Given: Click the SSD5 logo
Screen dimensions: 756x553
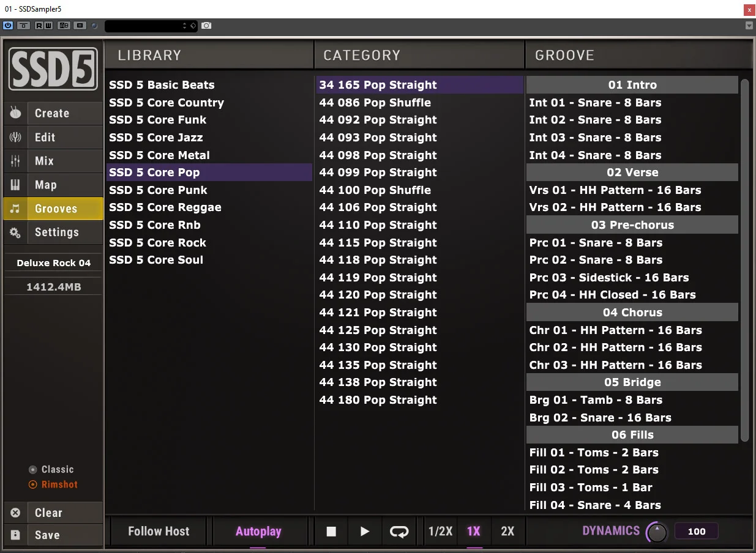Looking at the screenshot, I should [53, 69].
